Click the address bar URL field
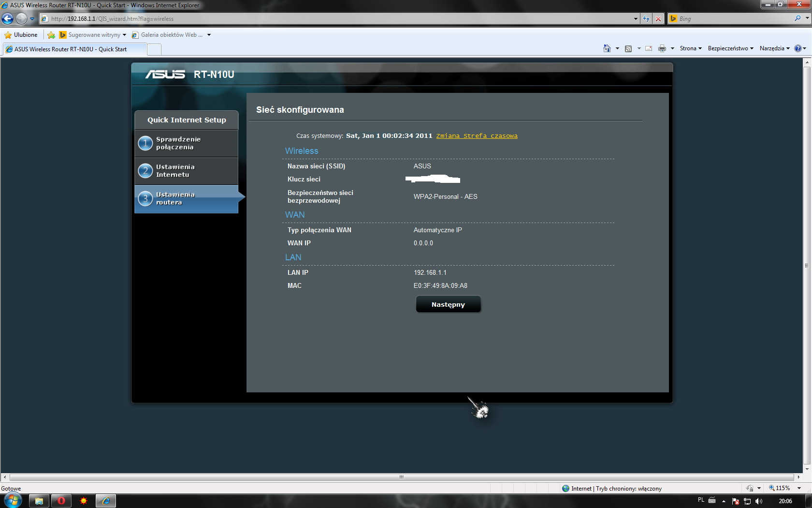The height and width of the screenshot is (508, 812). point(336,19)
